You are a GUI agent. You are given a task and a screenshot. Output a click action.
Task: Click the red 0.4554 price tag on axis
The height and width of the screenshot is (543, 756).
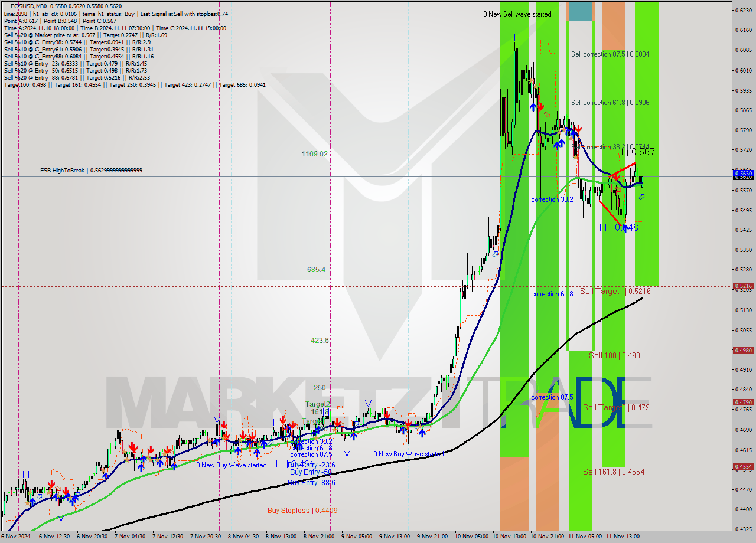point(743,467)
